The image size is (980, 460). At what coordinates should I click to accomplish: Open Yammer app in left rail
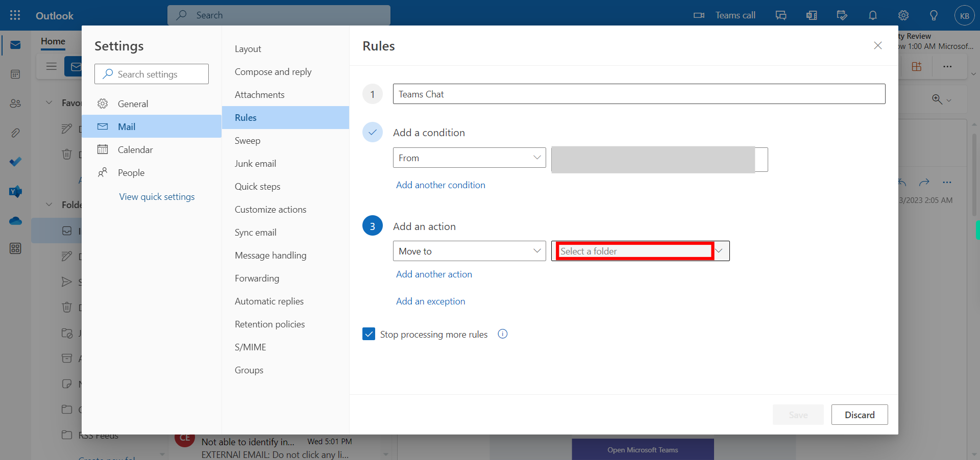[x=15, y=192]
